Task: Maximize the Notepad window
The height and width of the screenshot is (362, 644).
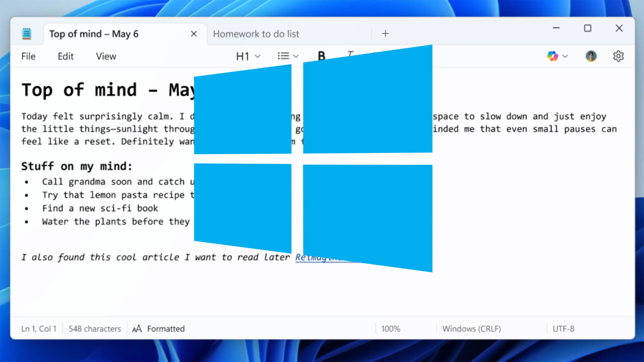Action: [x=587, y=28]
